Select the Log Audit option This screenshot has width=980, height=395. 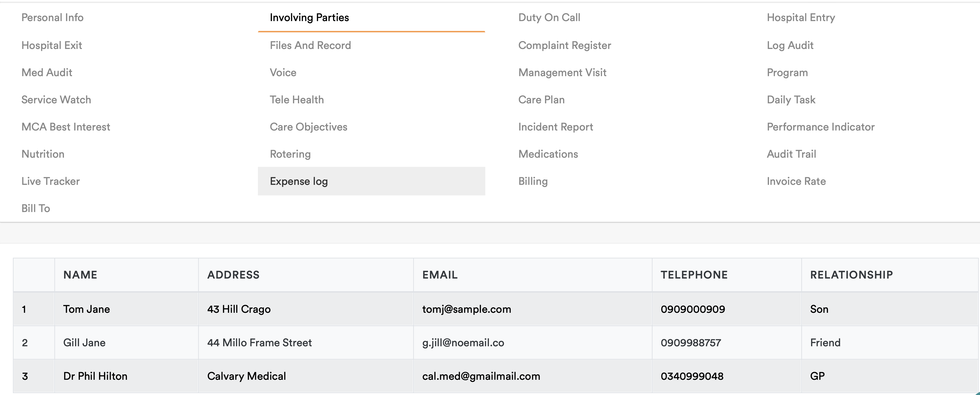[790, 45]
